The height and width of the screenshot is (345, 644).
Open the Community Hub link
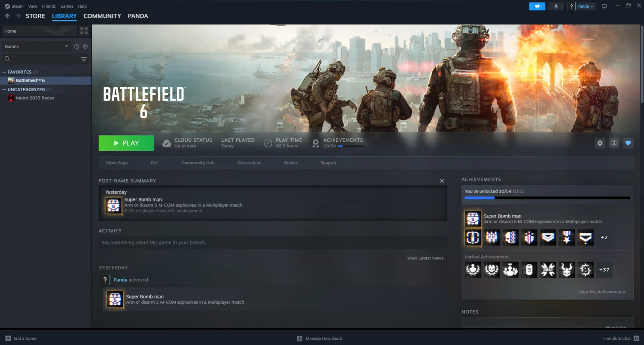(x=198, y=163)
